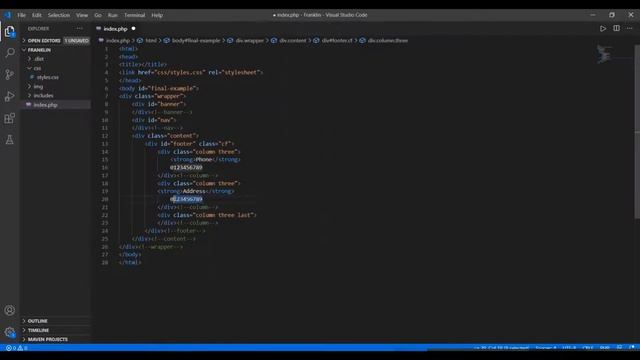Image resolution: width=640 pixels, height=360 pixels.
Task: Open the Go menu
Action: 98,15
